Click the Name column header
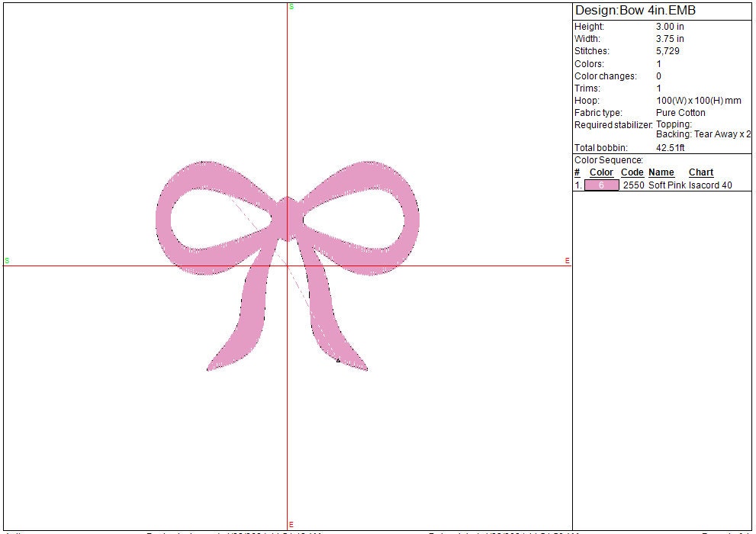 click(661, 172)
